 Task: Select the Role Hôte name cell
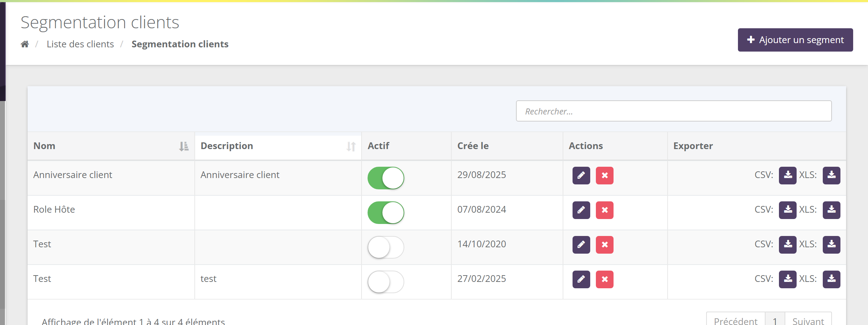click(x=111, y=213)
